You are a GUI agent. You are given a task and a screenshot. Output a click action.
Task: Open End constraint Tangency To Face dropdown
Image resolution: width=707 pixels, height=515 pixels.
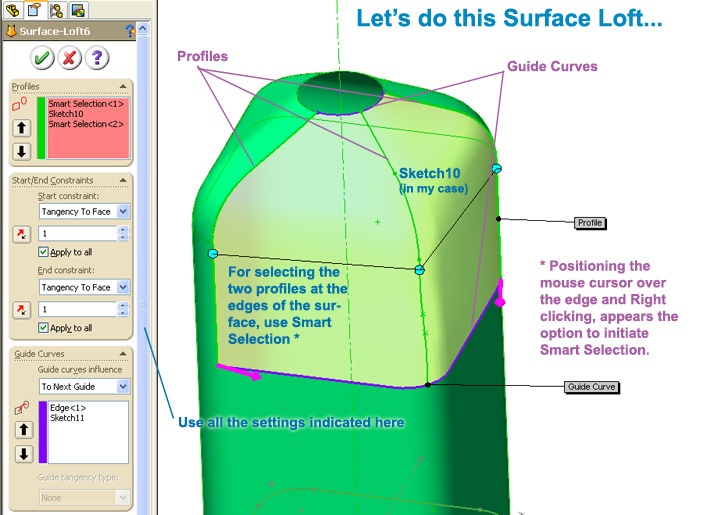point(123,287)
